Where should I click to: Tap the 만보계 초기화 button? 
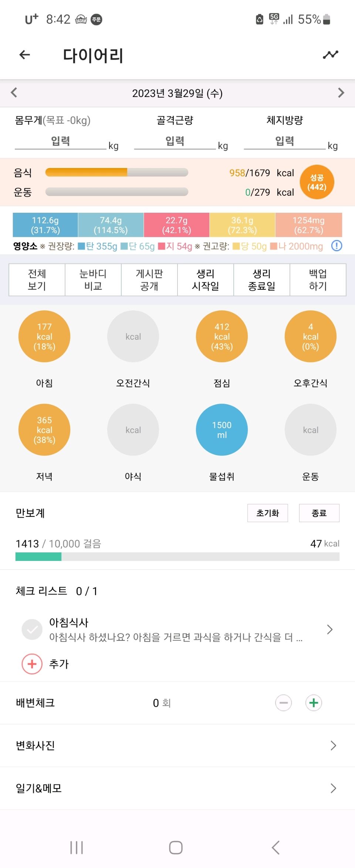[x=268, y=513]
